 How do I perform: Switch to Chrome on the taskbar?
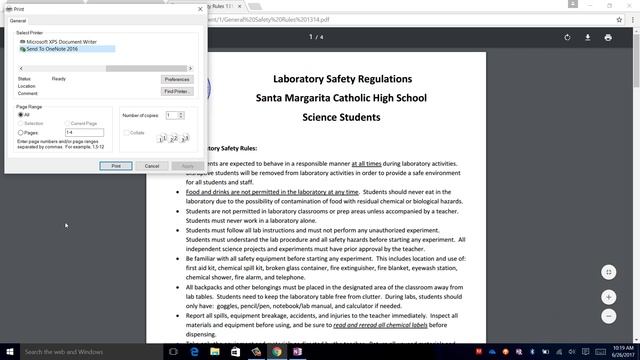pos(277,352)
